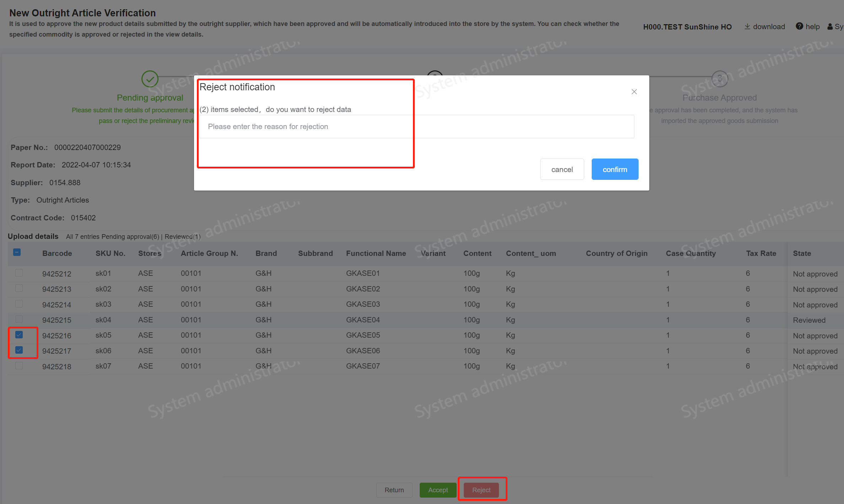844x504 pixels.
Task: Close the Reject notification dialog with X
Action: click(634, 92)
